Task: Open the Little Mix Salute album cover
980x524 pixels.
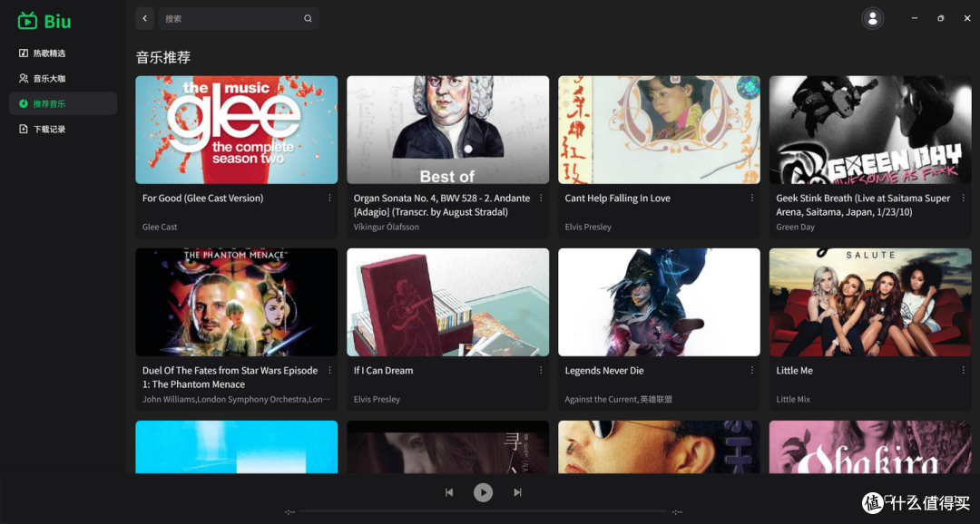Action: pyautogui.click(x=870, y=302)
